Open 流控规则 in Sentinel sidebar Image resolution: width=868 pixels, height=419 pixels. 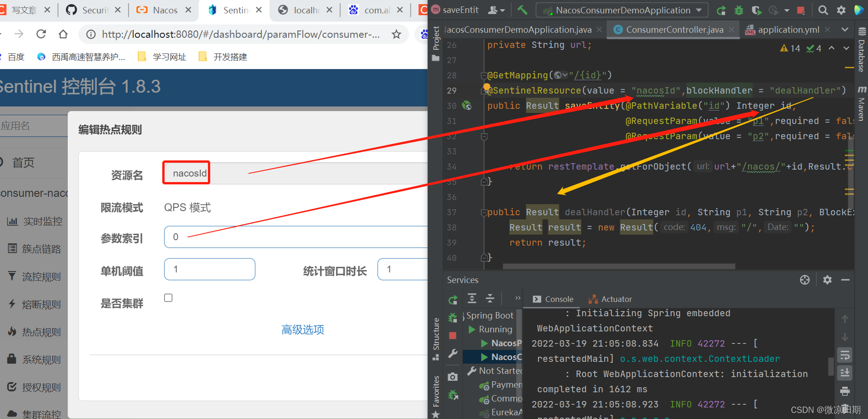[35, 277]
